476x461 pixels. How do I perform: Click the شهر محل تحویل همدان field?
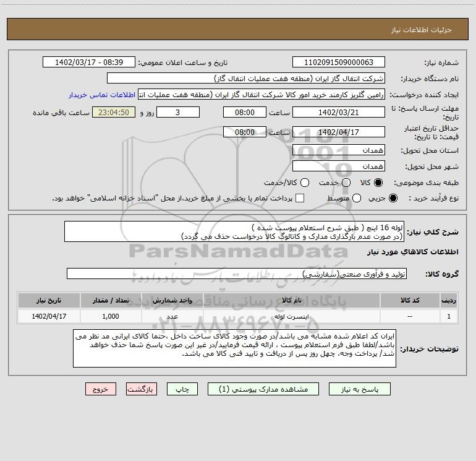tap(339, 166)
